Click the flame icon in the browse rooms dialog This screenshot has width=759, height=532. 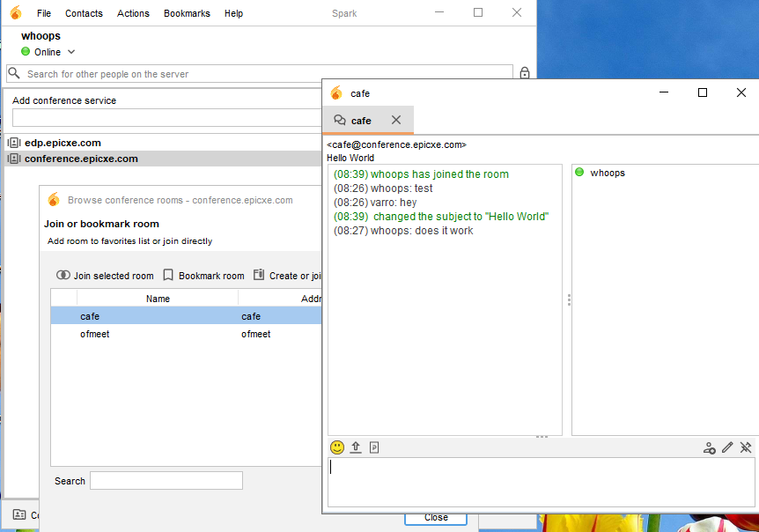pyautogui.click(x=54, y=199)
